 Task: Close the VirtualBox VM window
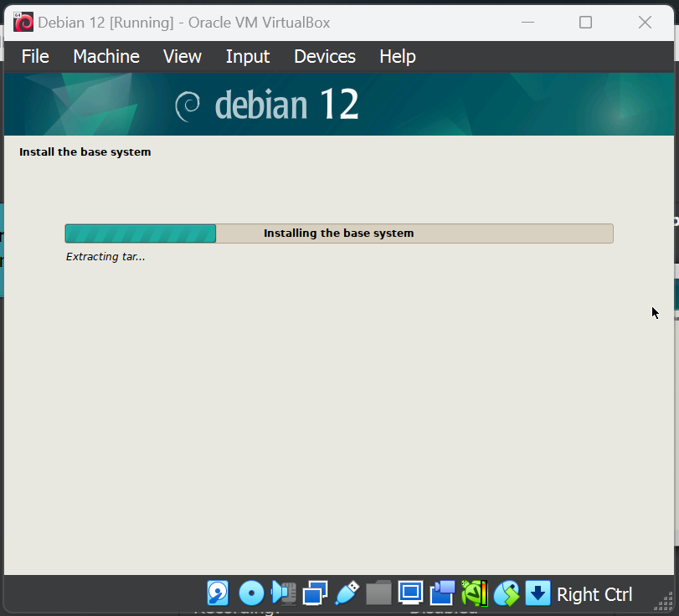click(x=645, y=22)
